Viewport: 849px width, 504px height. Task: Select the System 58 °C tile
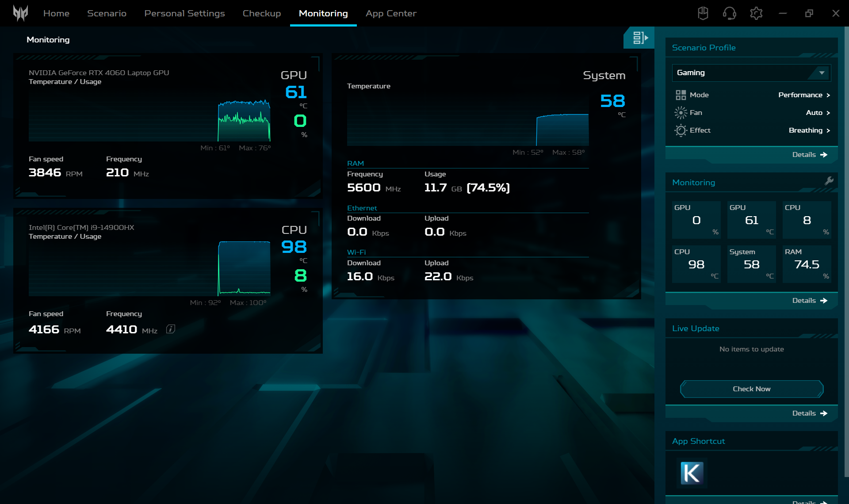[x=751, y=264]
